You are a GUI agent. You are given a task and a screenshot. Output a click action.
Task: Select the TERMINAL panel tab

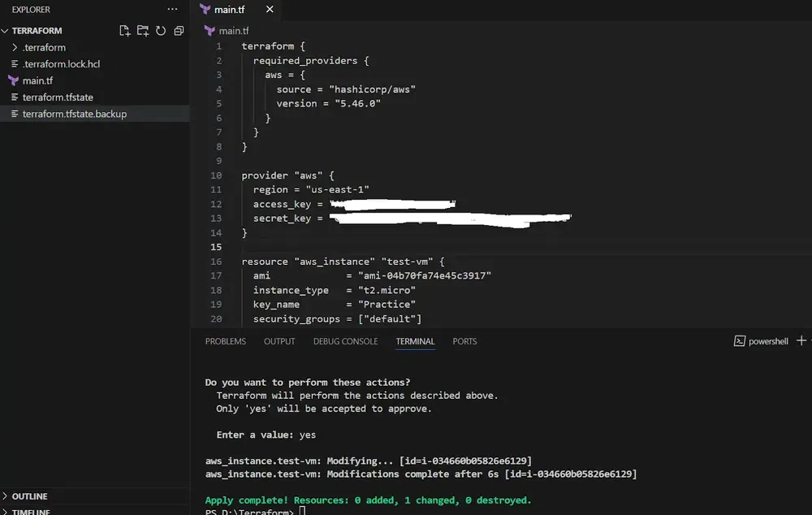point(415,341)
